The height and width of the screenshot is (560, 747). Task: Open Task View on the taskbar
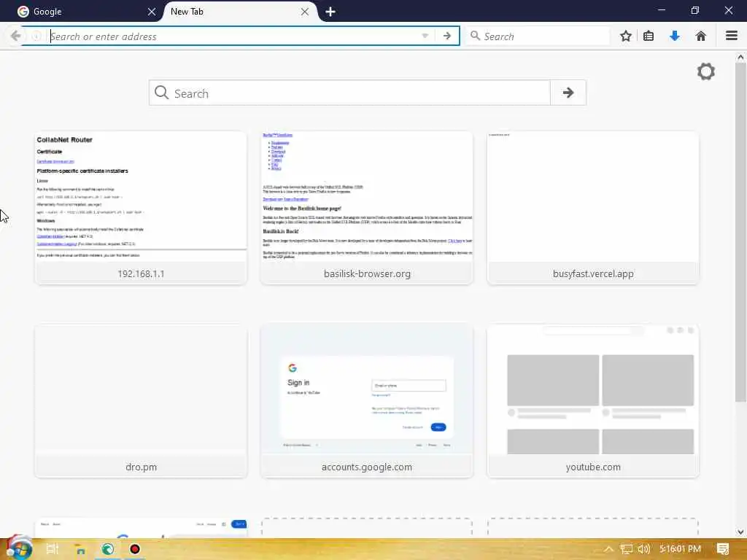pos(53,549)
